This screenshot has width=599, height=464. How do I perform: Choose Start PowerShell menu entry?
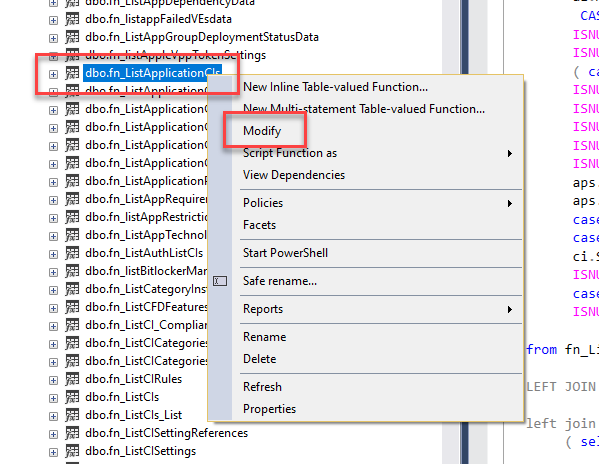[285, 253]
